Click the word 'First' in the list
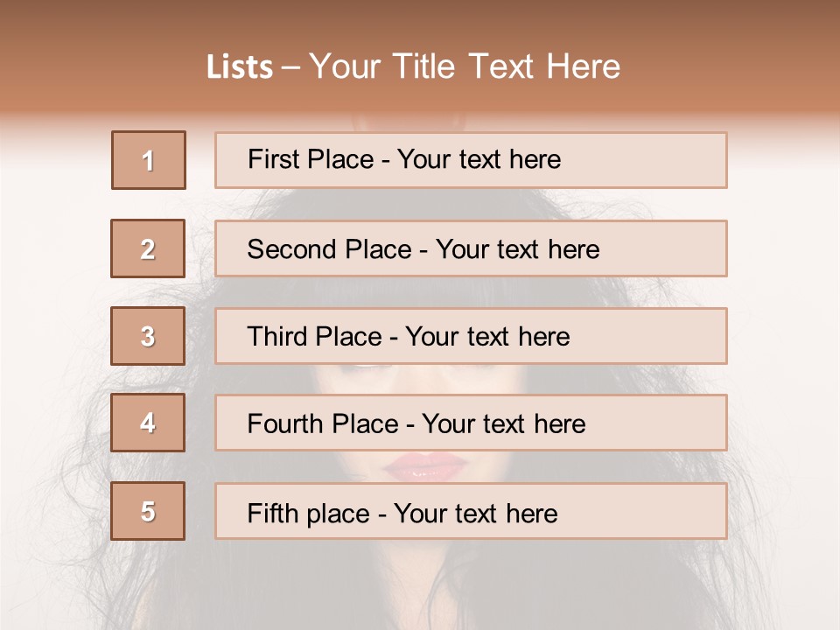The width and height of the screenshot is (840, 630). pyautogui.click(x=273, y=159)
